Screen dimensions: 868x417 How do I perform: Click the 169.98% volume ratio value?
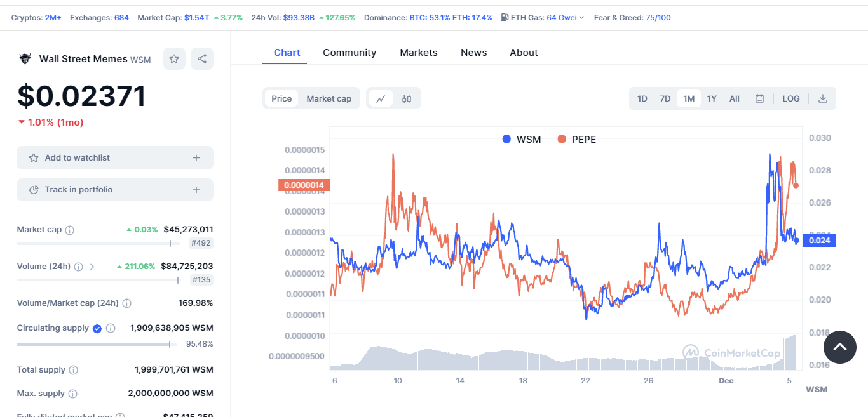[196, 303]
